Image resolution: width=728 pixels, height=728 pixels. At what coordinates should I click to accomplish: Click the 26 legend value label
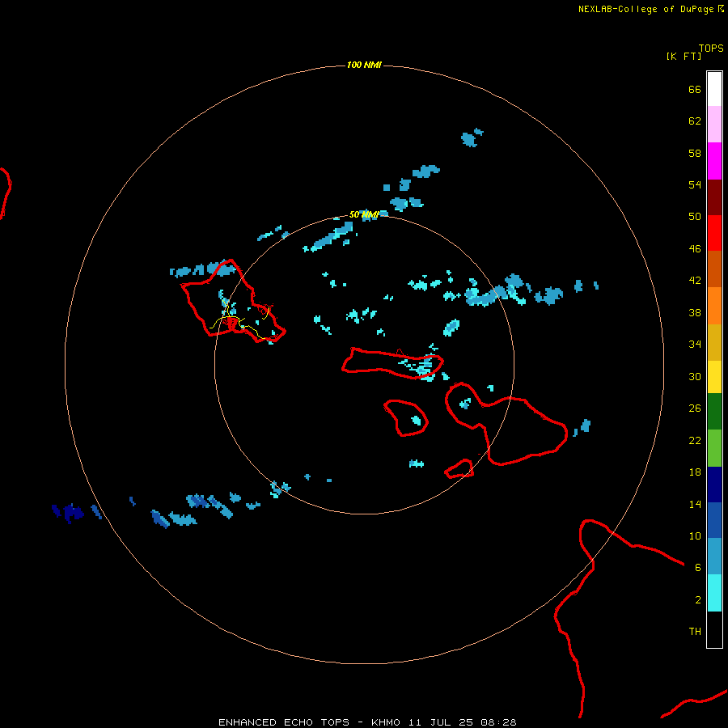point(695,408)
